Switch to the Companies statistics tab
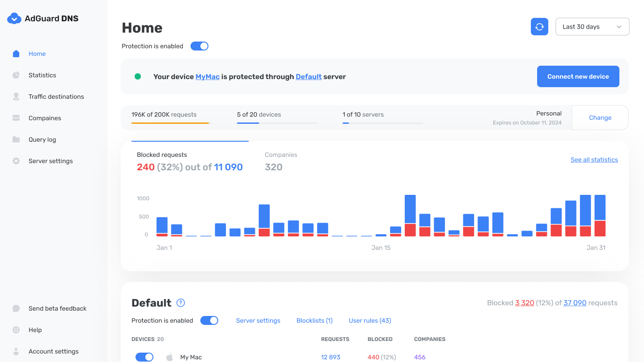The height and width of the screenshot is (362, 644). [x=281, y=161]
